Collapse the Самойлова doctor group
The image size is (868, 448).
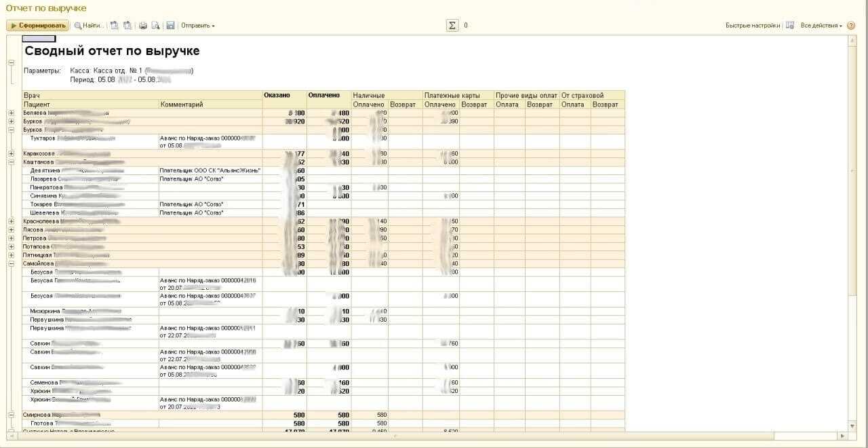pos(11,263)
